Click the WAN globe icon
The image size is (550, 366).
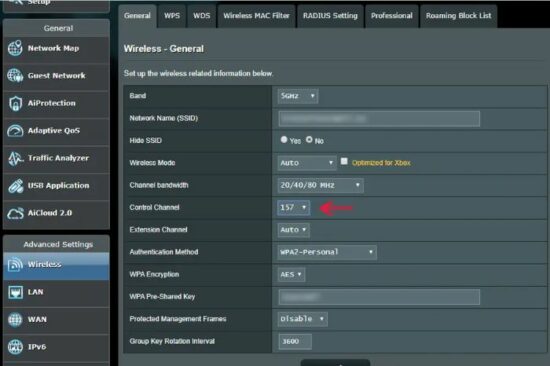[15, 319]
